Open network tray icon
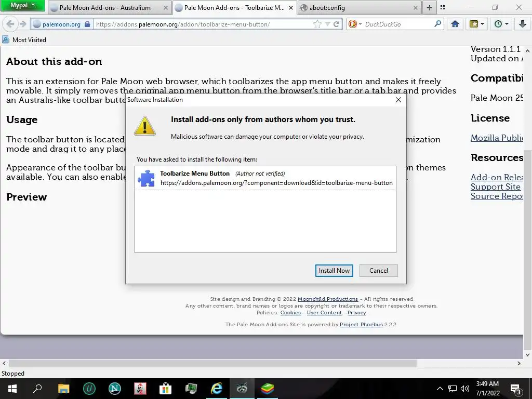This screenshot has height=399, width=532. 453,389
